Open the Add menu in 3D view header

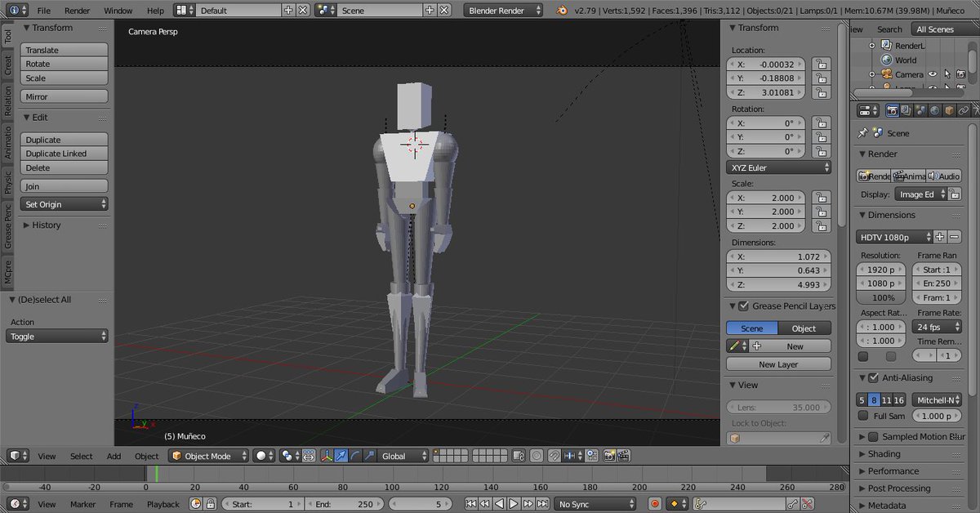pos(114,456)
